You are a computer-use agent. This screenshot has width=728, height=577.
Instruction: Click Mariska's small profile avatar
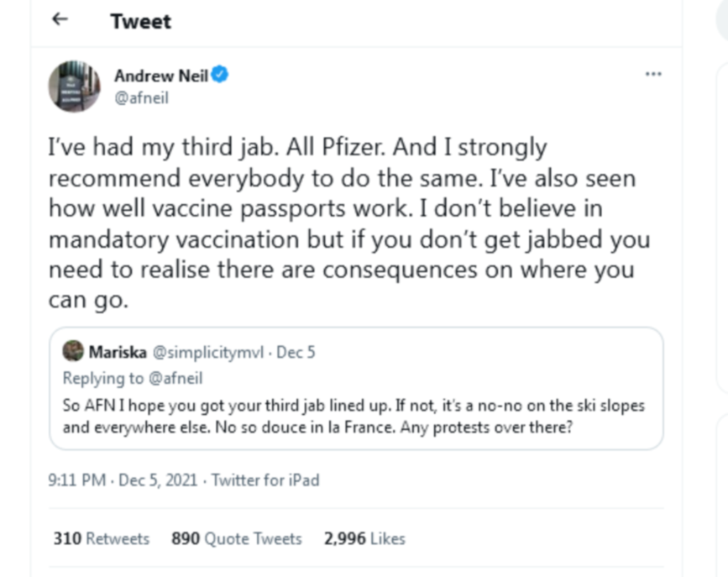click(x=73, y=351)
